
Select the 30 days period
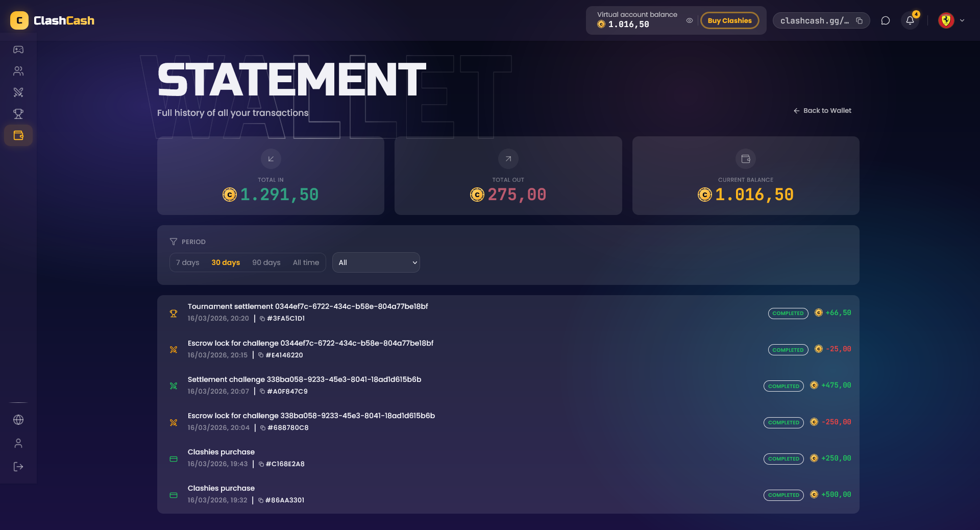click(226, 262)
